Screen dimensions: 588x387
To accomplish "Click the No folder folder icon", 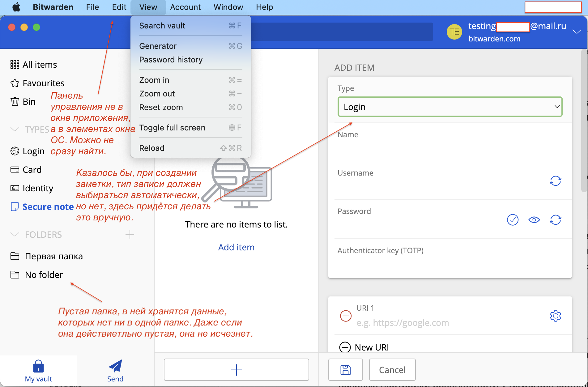I will 15,275.
